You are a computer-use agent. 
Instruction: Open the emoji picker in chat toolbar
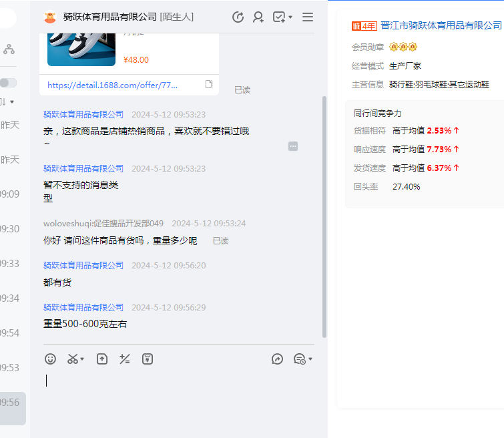[x=50, y=359]
